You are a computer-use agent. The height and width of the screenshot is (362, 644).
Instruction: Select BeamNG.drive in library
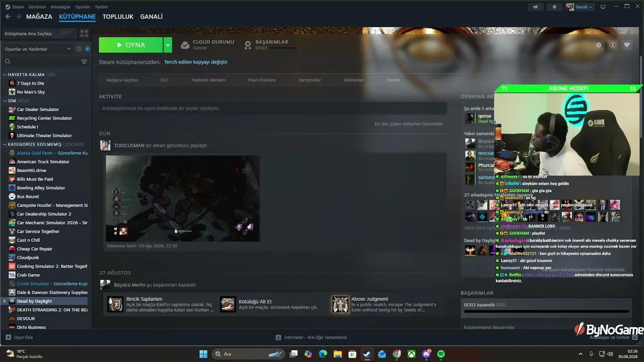click(x=31, y=170)
